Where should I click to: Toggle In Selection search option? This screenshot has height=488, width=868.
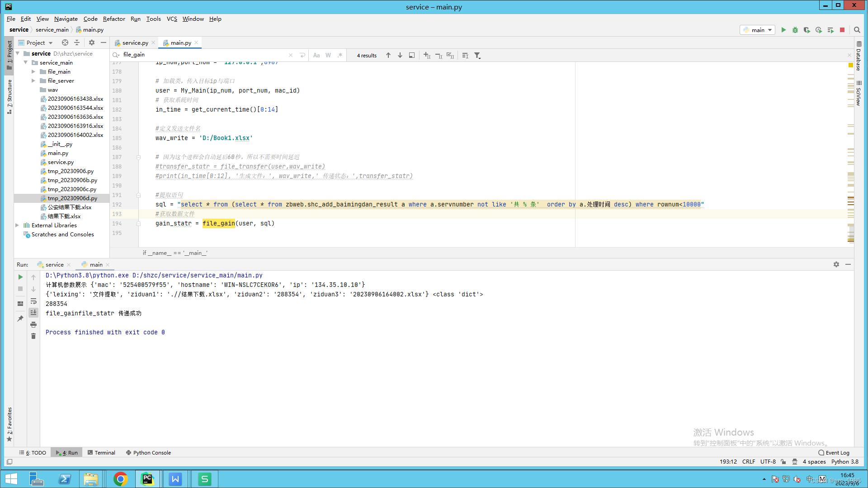[x=465, y=55]
